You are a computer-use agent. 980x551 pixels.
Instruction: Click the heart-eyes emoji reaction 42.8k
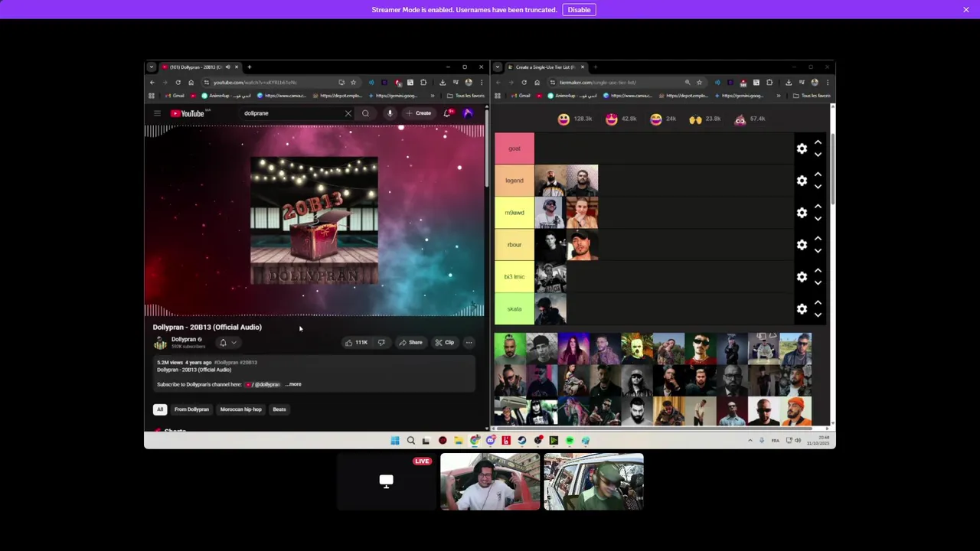pyautogui.click(x=611, y=119)
